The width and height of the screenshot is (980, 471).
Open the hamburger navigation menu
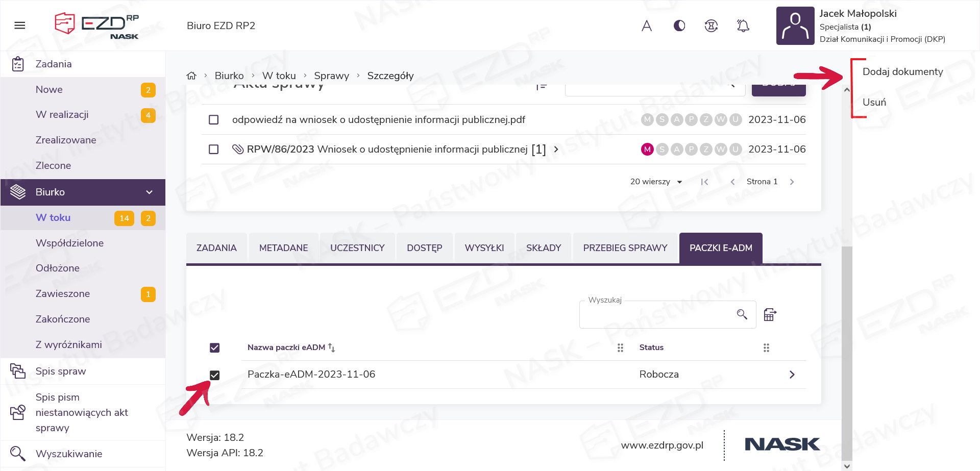(20, 26)
